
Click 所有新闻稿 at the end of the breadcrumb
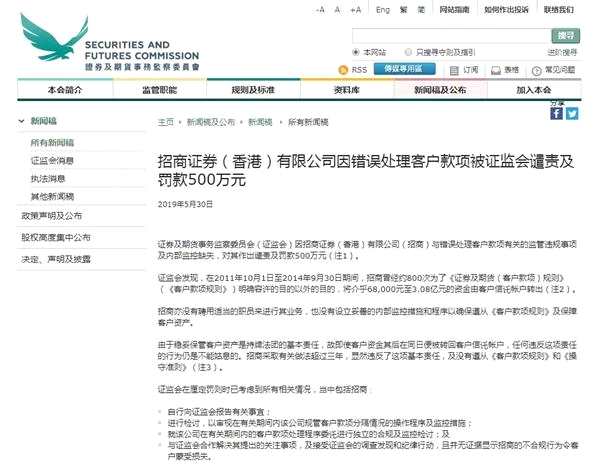tap(308, 122)
